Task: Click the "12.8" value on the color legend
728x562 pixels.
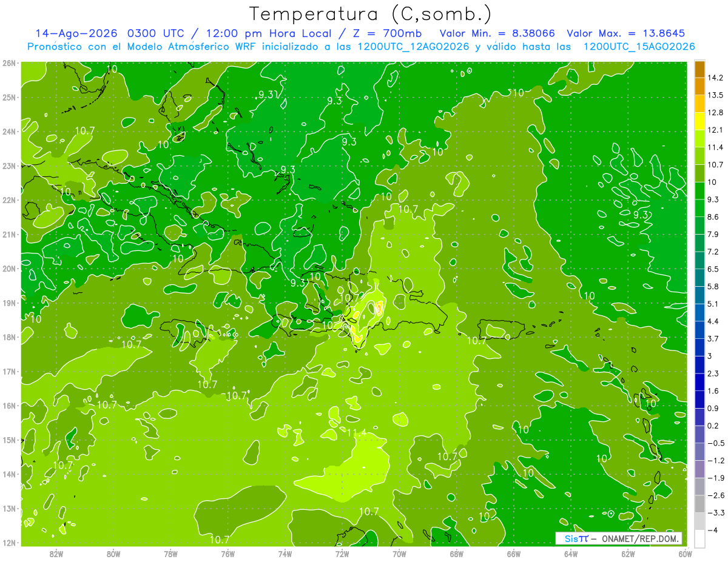Action: coord(716,113)
